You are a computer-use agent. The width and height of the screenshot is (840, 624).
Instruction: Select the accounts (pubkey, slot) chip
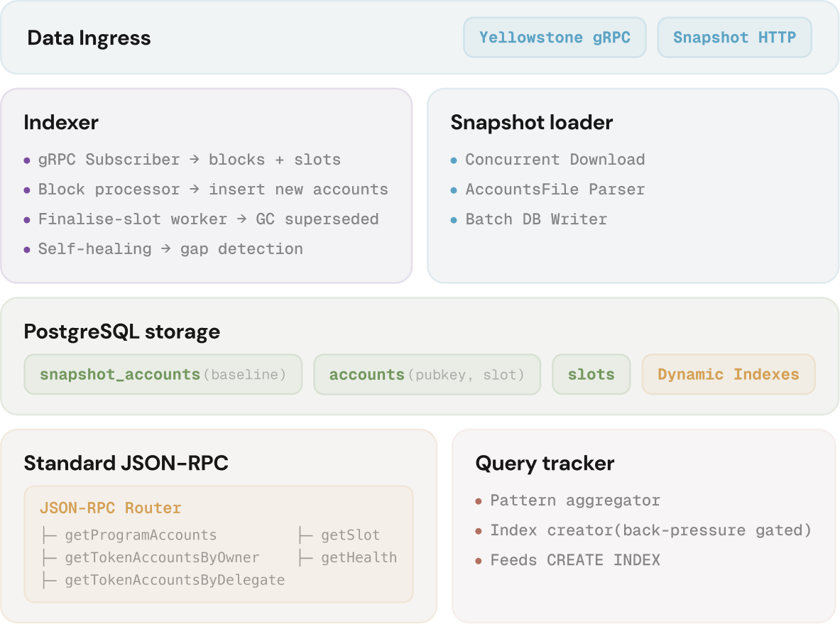pyautogui.click(x=427, y=374)
